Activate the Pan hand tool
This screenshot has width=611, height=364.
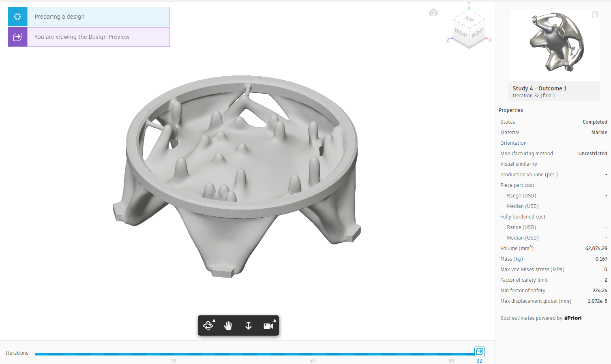tap(228, 325)
